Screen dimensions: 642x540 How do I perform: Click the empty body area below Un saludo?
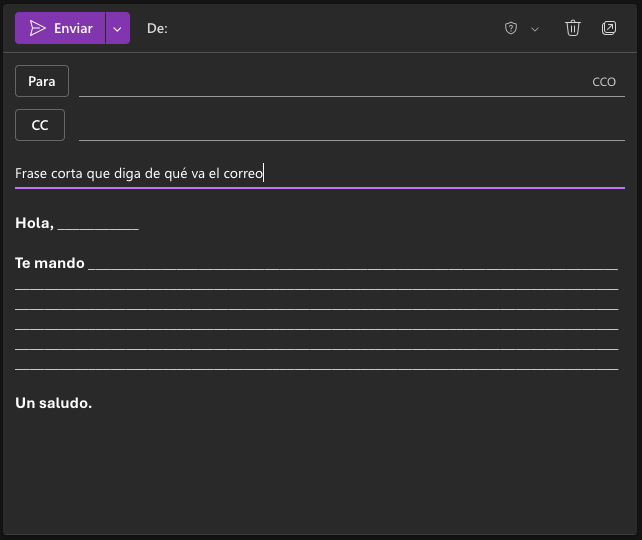click(320, 470)
